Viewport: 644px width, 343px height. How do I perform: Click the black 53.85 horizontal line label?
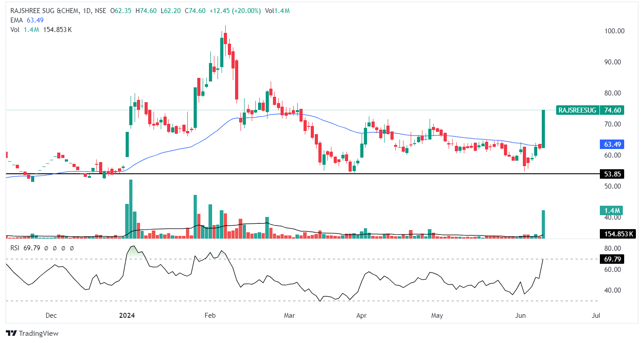click(611, 174)
